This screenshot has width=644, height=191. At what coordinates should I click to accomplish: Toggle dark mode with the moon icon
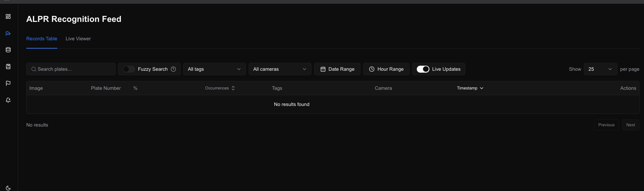coord(8,188)
